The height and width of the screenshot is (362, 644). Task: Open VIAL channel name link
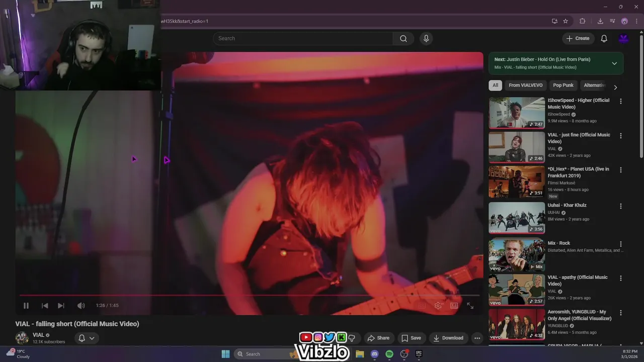coord(38,335)
